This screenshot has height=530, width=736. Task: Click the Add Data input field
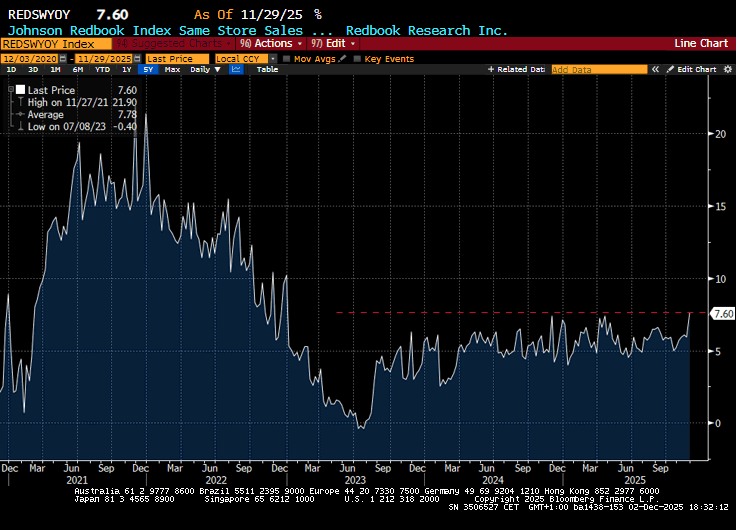click(598, 70)
